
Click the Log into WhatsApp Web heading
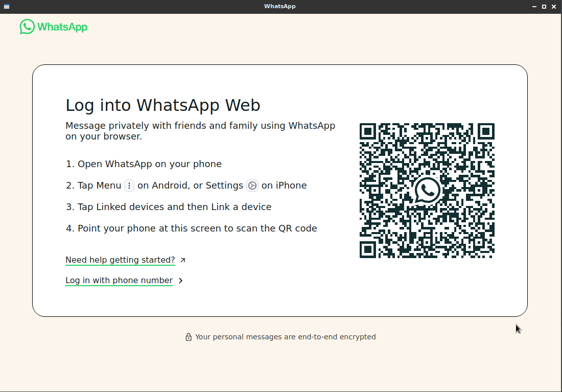point(162,105)
